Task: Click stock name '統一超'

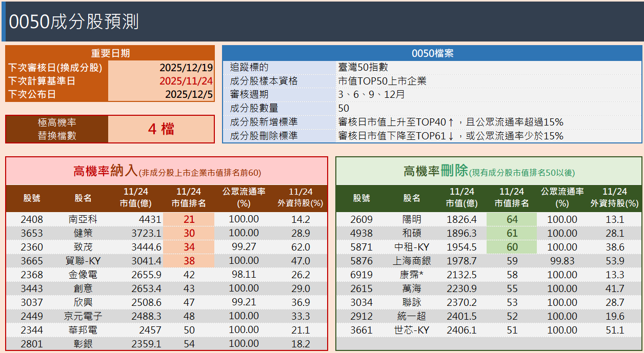Action: 412,316
